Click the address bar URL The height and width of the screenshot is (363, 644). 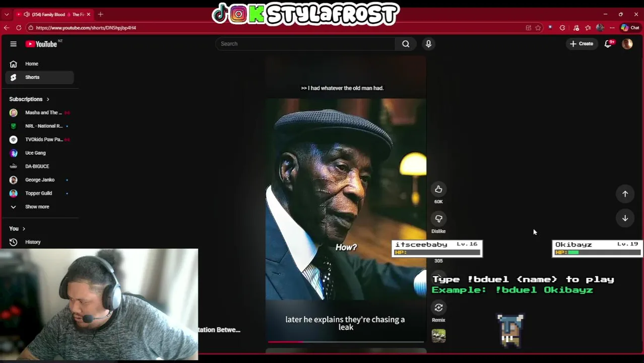[86, 28]
